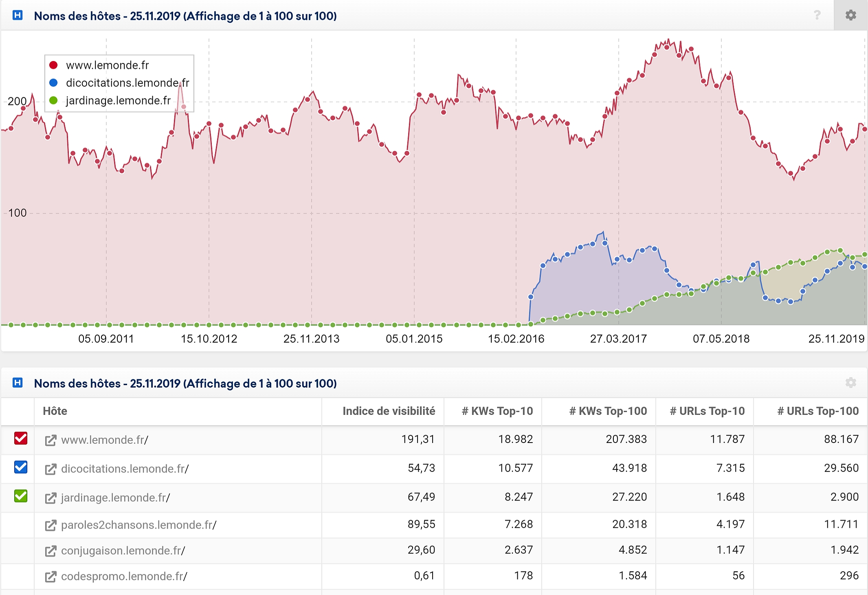Click x-axis date 25.11.2019
The image size is (868, 595).
(836, 339)
